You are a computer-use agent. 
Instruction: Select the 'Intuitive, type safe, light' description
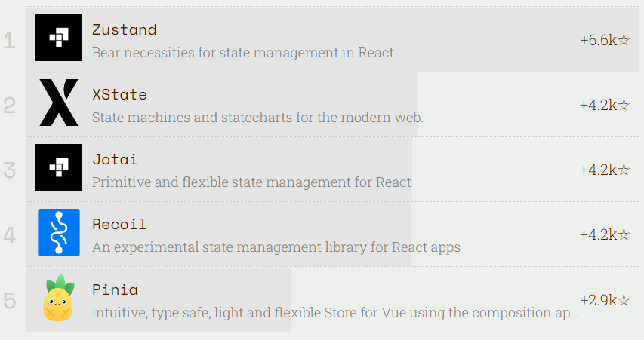tap(335, 313)
